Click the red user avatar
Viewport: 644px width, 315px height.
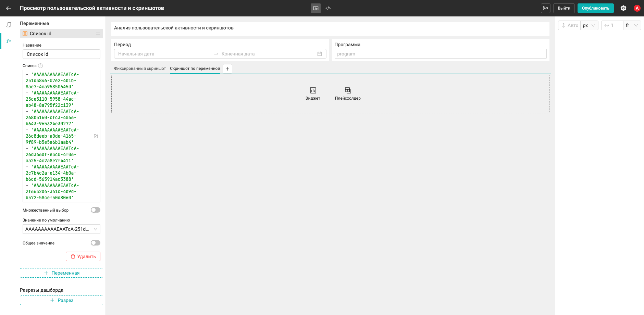637,8
